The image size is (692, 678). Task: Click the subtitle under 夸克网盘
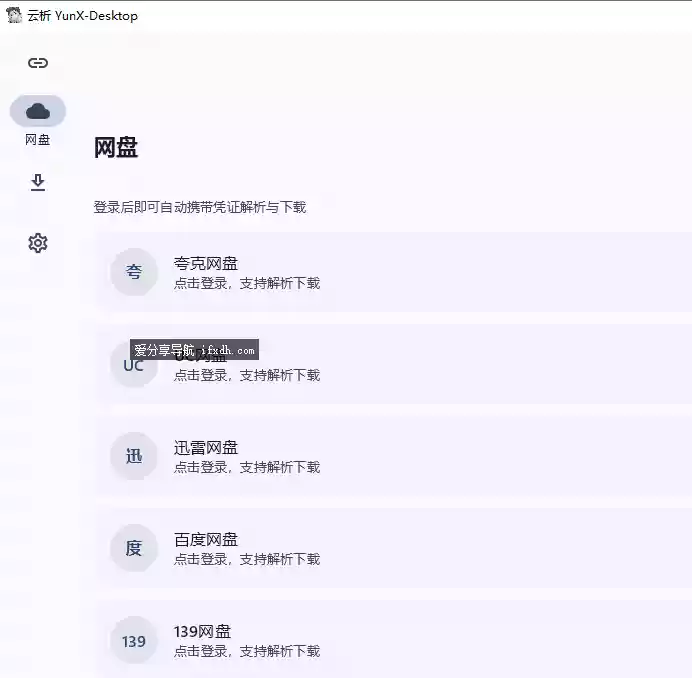click(x=247, y=283)
